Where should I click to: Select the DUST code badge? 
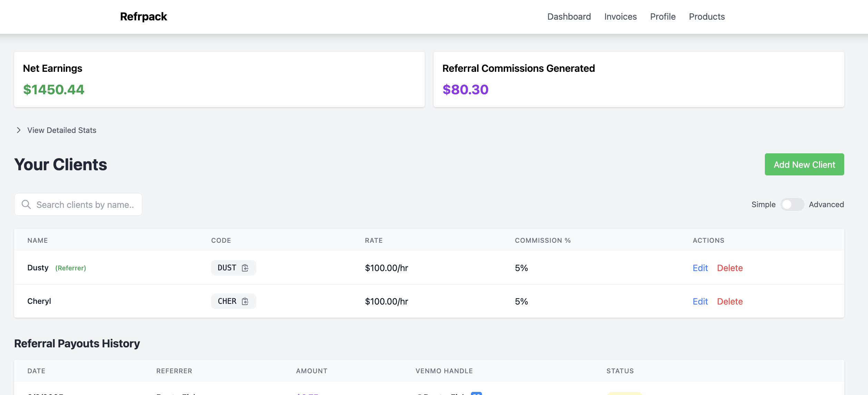pos(234,268)
